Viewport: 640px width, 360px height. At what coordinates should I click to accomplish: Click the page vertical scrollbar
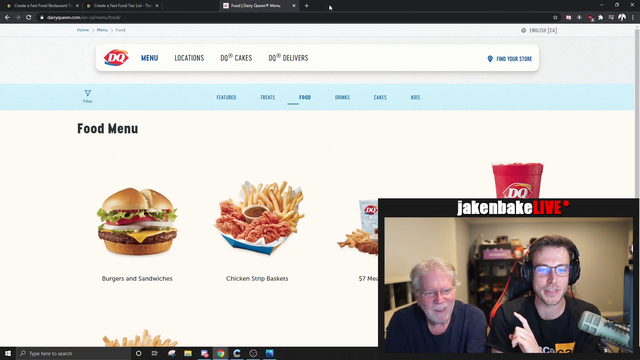coord(637,186)
